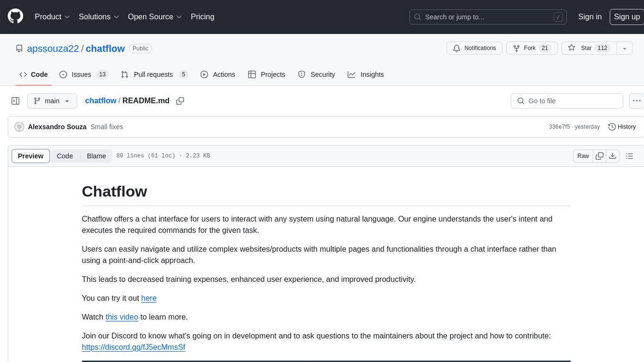This screenshot has width=644, height=362.
Task: Copy the README.md file path
Action: coord(180,101)
